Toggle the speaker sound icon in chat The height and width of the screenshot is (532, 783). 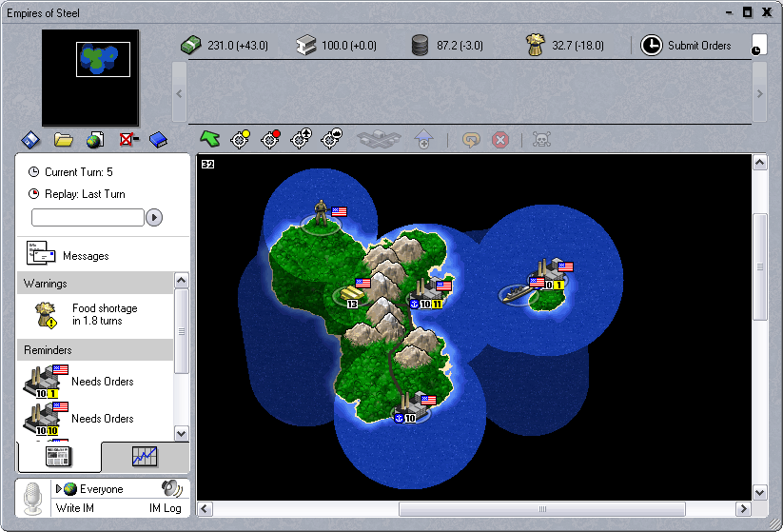click(x=171, y=488)
